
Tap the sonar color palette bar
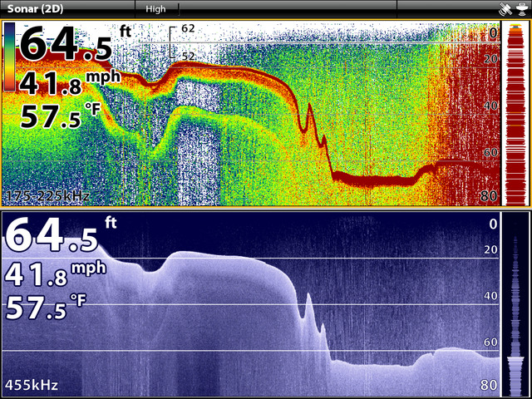(x=9, y=57)
